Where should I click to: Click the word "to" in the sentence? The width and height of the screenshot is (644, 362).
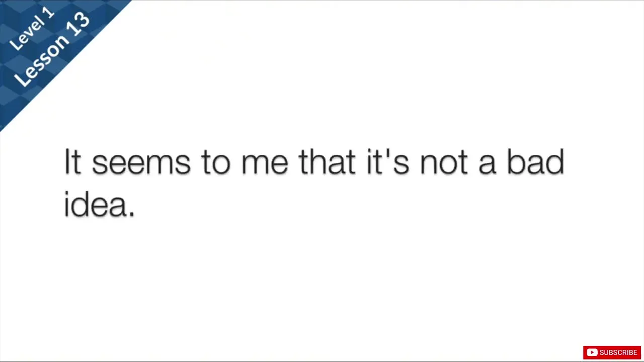215,163
